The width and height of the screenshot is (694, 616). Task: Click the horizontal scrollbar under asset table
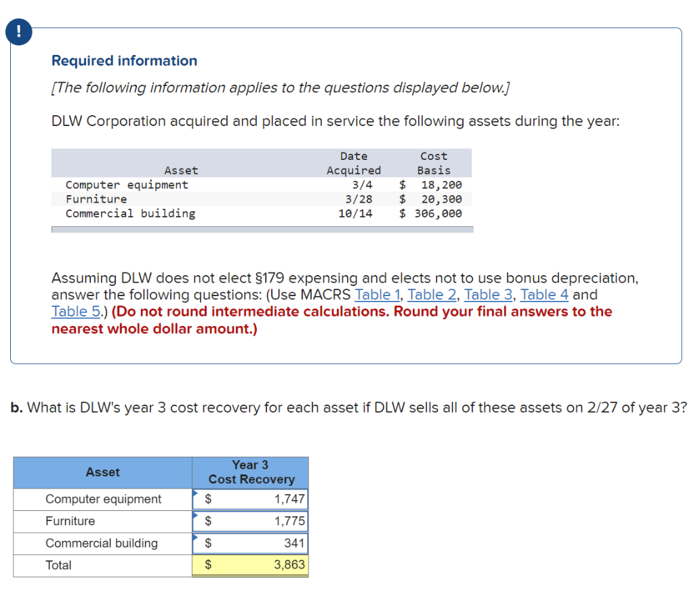coord(262,230)
